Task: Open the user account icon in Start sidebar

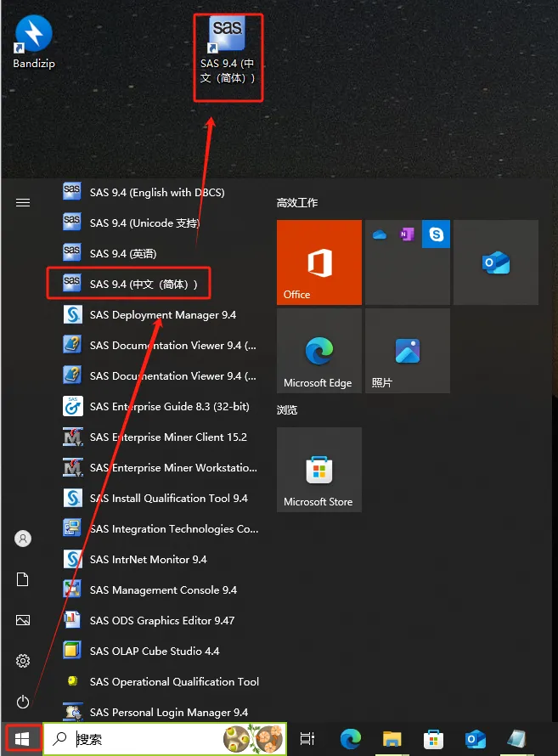Action: [x=23, y=539]
